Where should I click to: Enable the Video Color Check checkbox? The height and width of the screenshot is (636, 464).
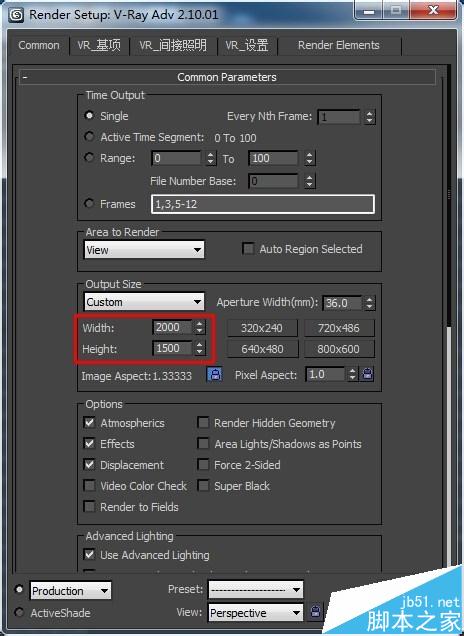click(89, 486)
